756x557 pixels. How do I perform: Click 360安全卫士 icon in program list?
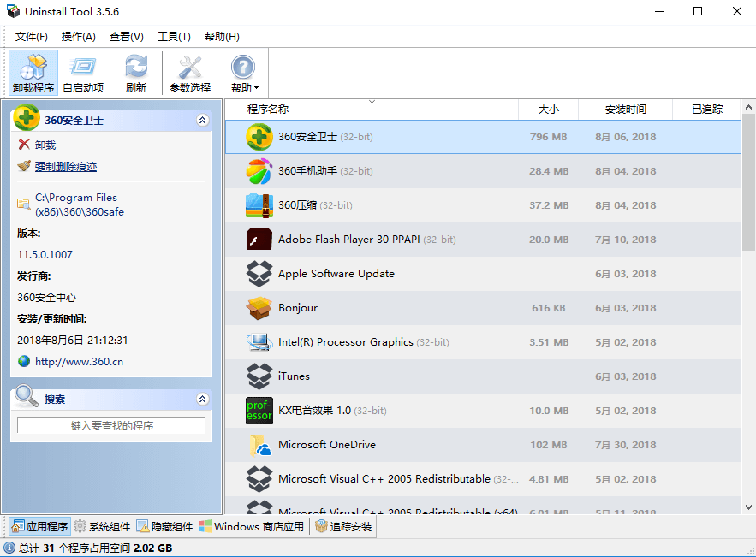point(259,137)
